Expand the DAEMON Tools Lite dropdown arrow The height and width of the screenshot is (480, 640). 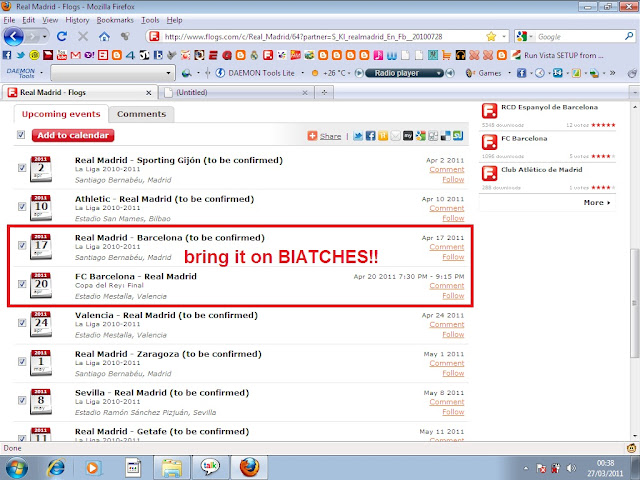pos(302,73)
